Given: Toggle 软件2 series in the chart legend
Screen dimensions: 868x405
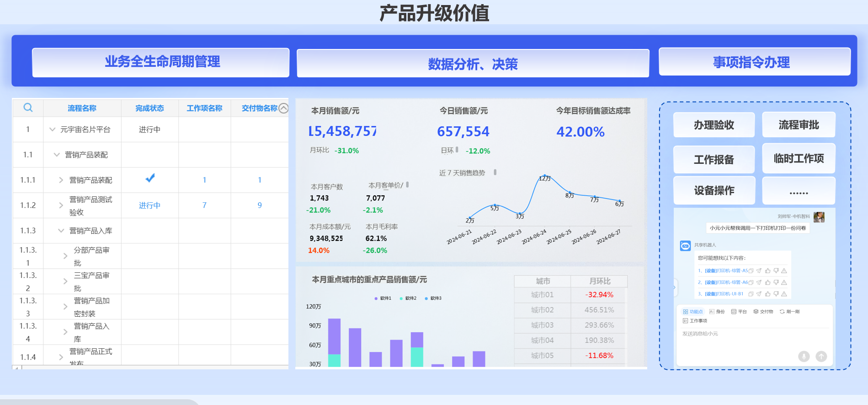Looking at the screenshot, I should pos(408,298).
